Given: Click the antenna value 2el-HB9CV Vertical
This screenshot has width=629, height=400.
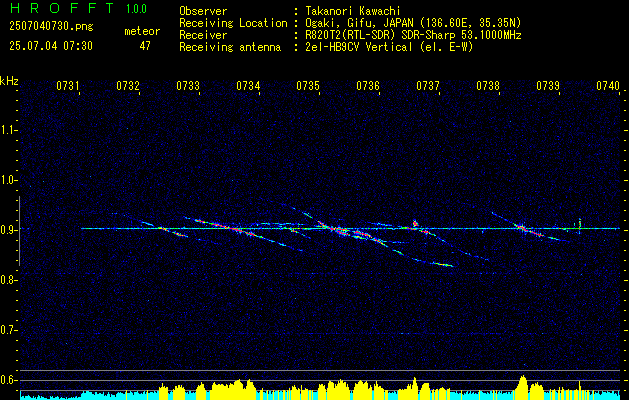Looking at the screenshot, I should pyautogui.click(x=359, y=47).
